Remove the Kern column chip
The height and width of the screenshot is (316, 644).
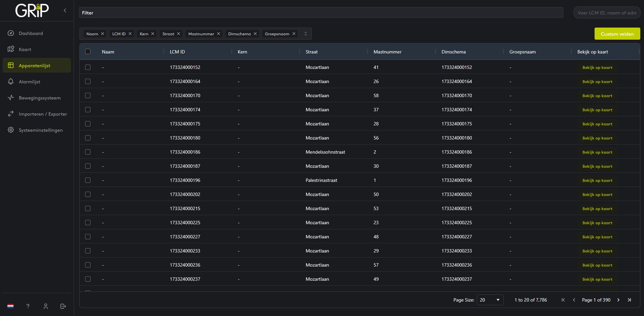pyautogui.click(x=153, y=34)
